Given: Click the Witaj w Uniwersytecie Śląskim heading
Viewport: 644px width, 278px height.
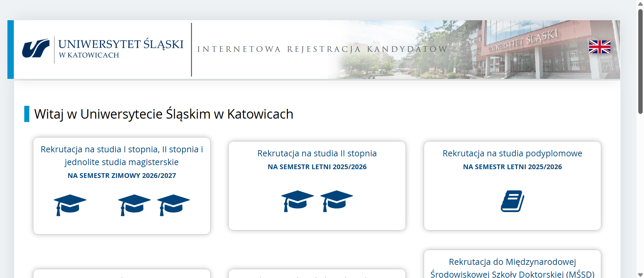Looking at the screenshot, I should tap(164, 114).
